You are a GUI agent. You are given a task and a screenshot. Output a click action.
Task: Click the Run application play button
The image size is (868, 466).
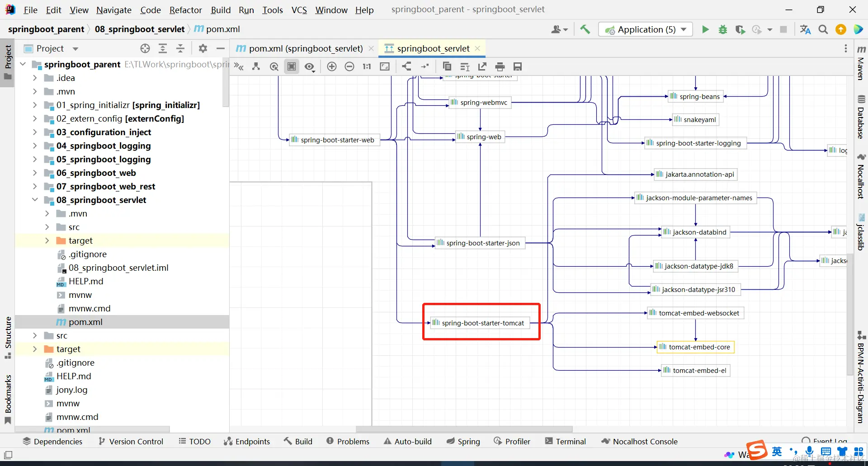pyautogui.click(x=705, y=30)
